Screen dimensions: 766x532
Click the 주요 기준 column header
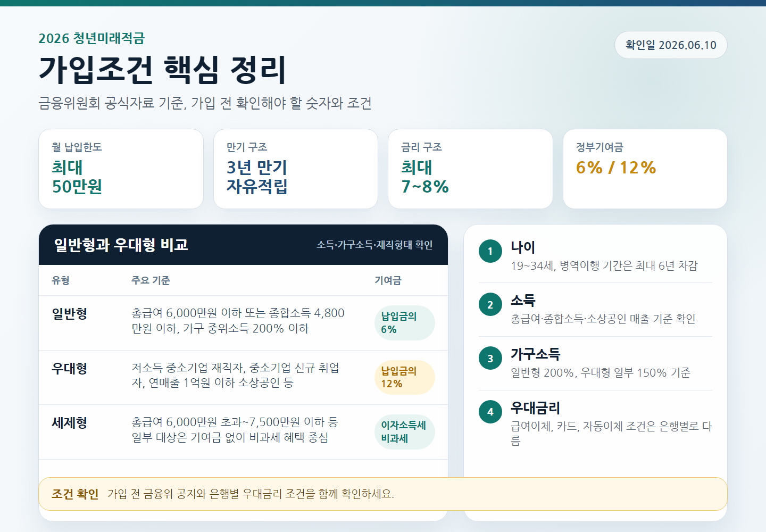click(151, 280)
